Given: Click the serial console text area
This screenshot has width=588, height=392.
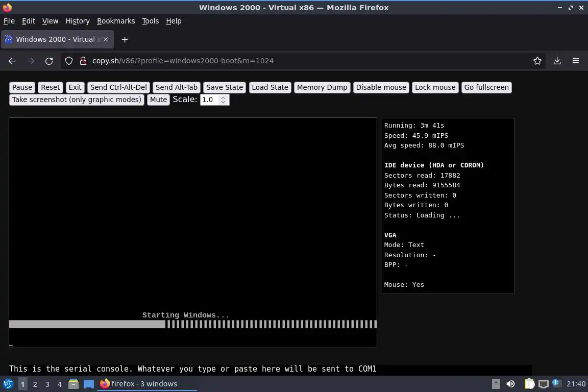Looking at the screenshot, I should pos(270,369).
